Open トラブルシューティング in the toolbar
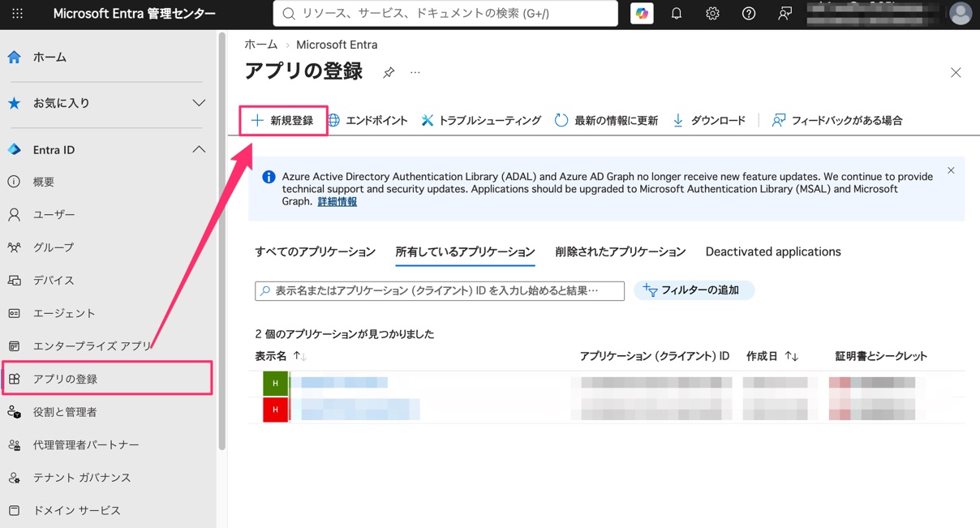This screenshot has height=528, width=980. coord(481,120)
